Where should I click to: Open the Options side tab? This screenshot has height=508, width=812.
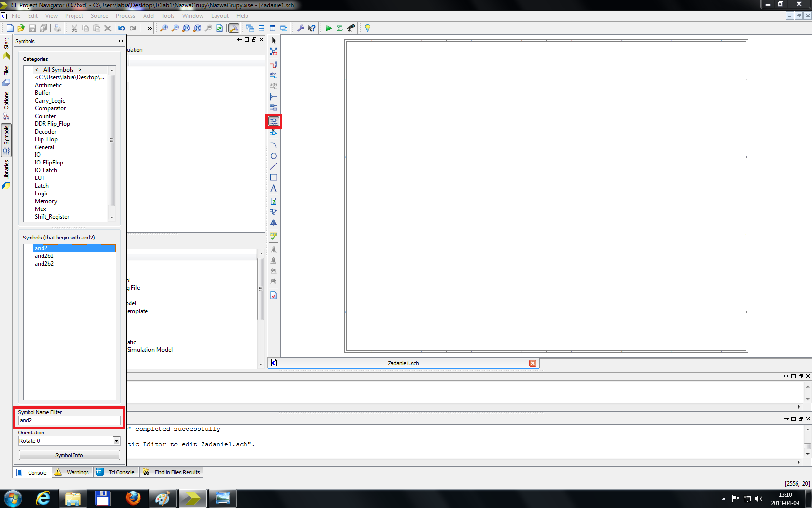click(6, 105)
